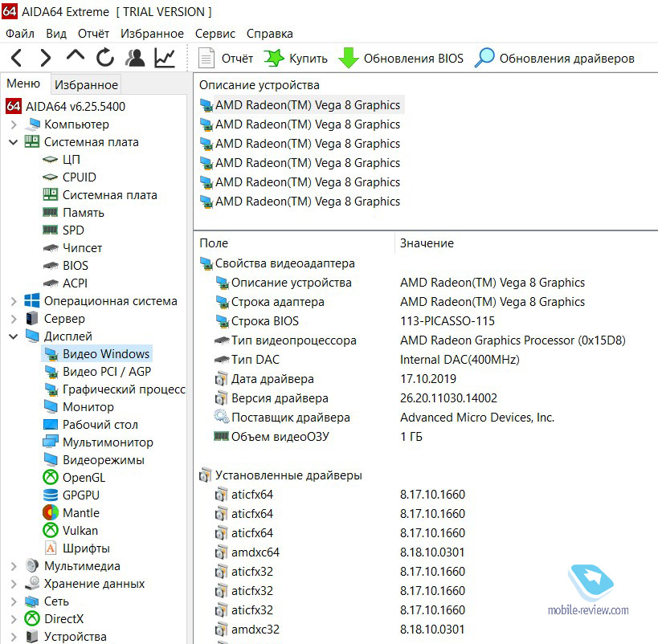Click the Отчёт report toolbar button

click(226, 59)
